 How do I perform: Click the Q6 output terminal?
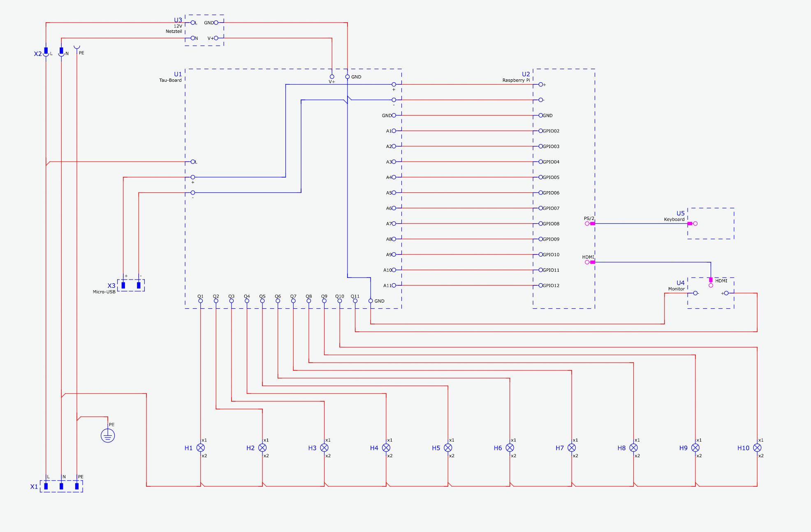click(x=278, y=301)
